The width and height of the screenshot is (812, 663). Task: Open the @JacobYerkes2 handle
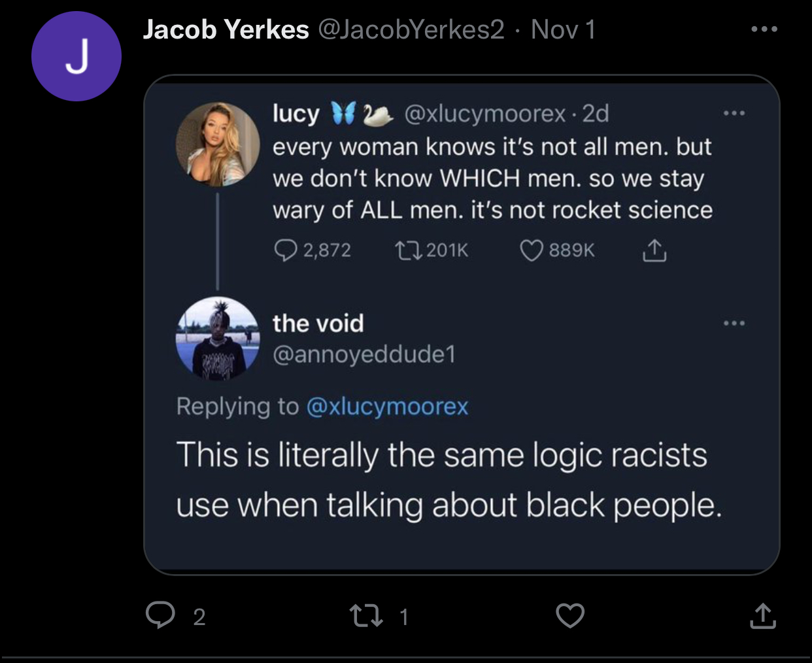411,29
